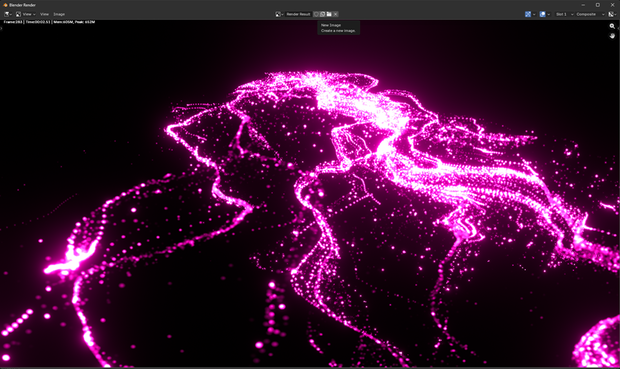Unlink the Render Result image with X
This screenshot has height=369, width=620.
coord(335,14)
